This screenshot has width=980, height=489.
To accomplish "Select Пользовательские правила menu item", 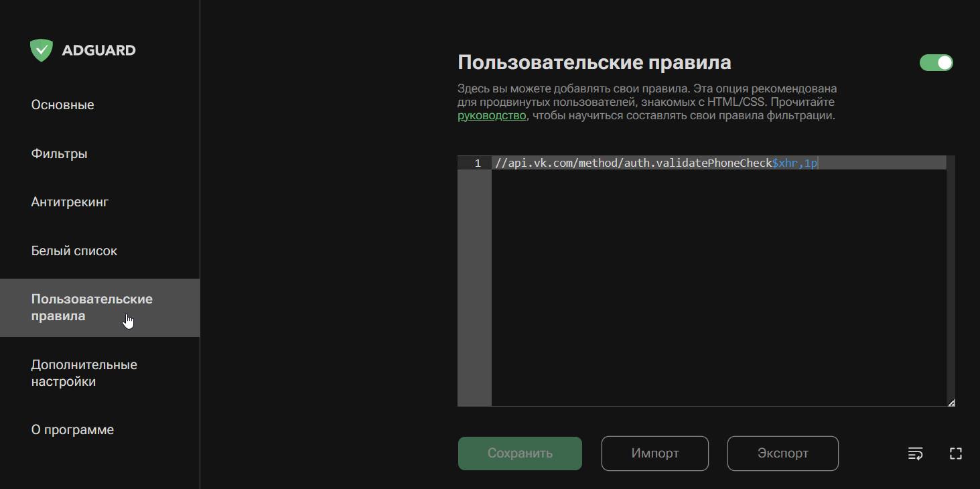I will point(100,307).
